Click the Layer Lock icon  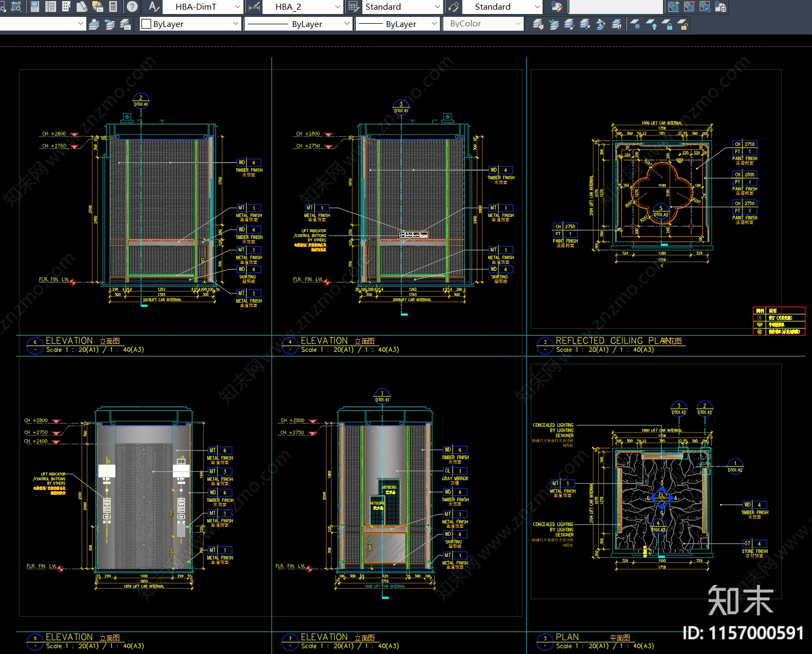tap(667, 24)
